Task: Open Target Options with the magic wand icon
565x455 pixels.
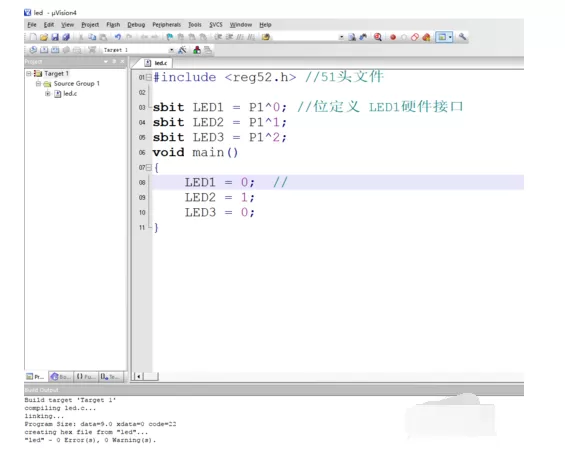Action: coord(183,50)
